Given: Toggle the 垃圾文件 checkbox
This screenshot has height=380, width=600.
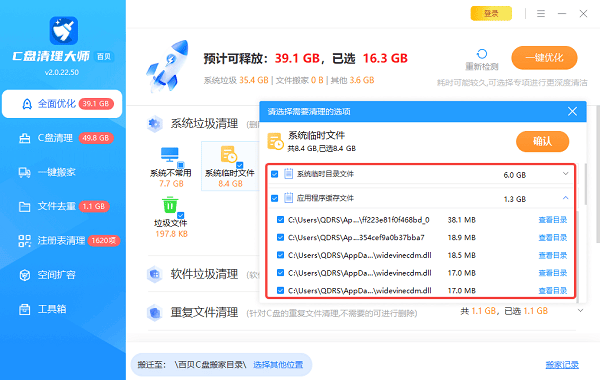Looking at the screenshot, I should coord(181,215).
